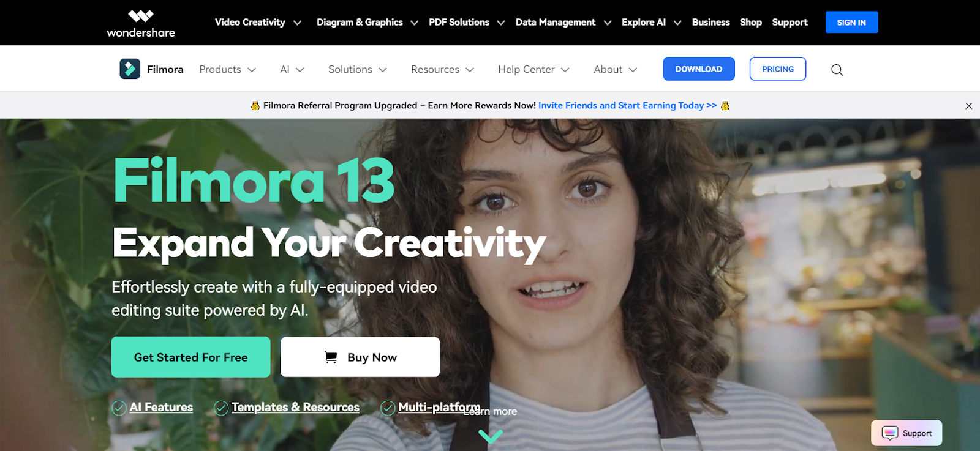Image resolution: width=980 pixels, height=451 pixels.
Task: Follow the Multi-platform link
Action: click(439, 407)
